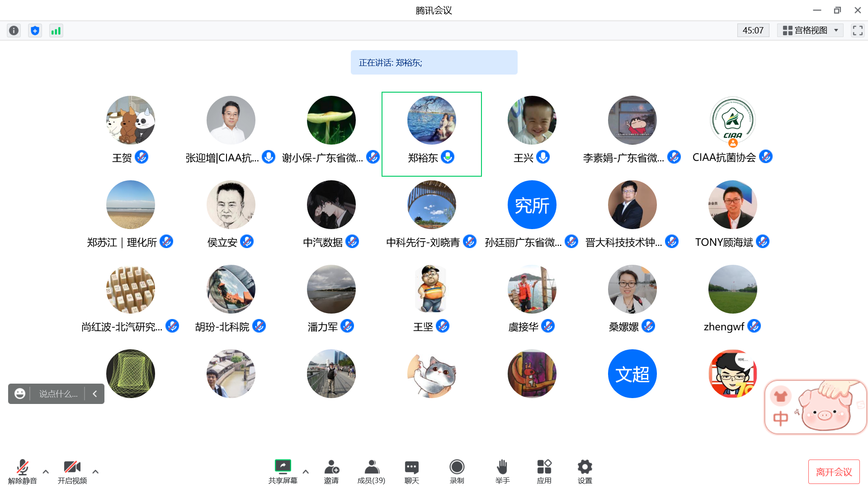Click muted mic icon beside TONY顾海斌
Screen dimensions: 868x488
pyautogui.click(x=763, y=241)
